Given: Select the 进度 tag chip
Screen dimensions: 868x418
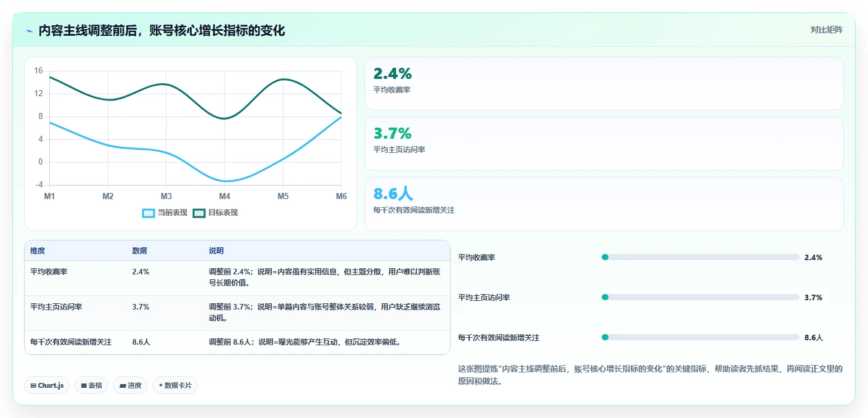Looking at the screenshot, I should pyautogui.click(x=130, y=385).
